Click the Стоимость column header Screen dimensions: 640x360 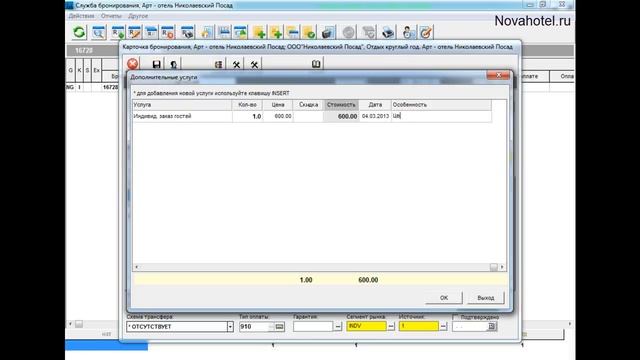pyautogui.click(x=341, y=105)
